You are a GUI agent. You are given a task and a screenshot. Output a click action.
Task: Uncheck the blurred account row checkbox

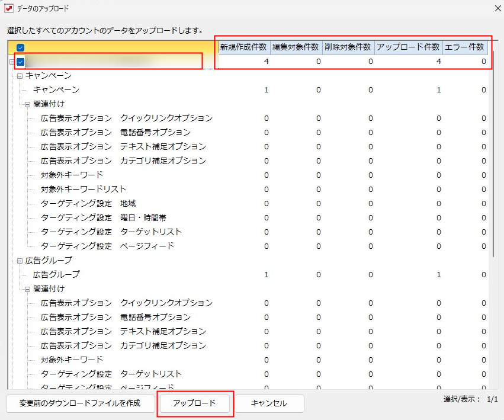[21, 62]
